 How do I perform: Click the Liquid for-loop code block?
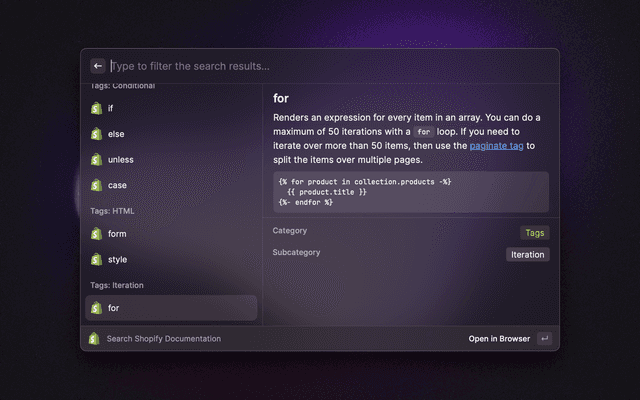tap(410, 192)
